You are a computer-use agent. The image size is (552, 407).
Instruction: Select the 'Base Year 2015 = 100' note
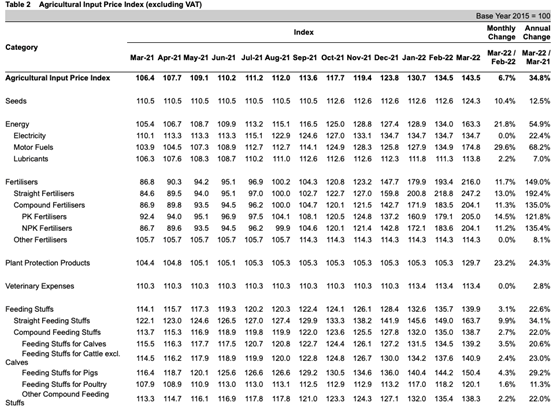coord(513,16)
